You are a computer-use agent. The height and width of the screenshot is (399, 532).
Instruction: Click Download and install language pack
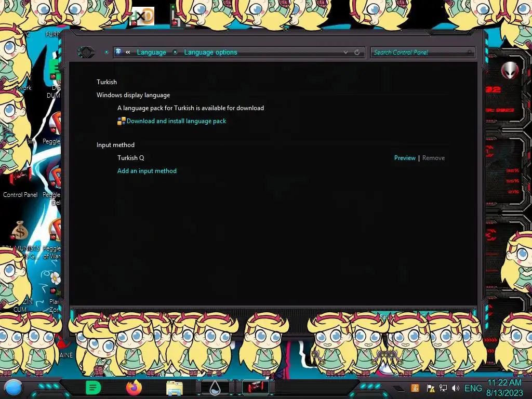(x=176, y=121)
